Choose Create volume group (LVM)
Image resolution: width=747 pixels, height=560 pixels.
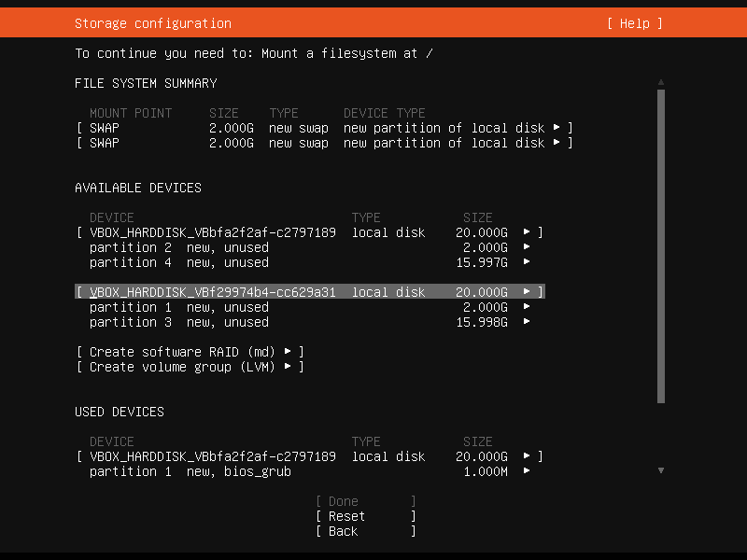point(190,367)
